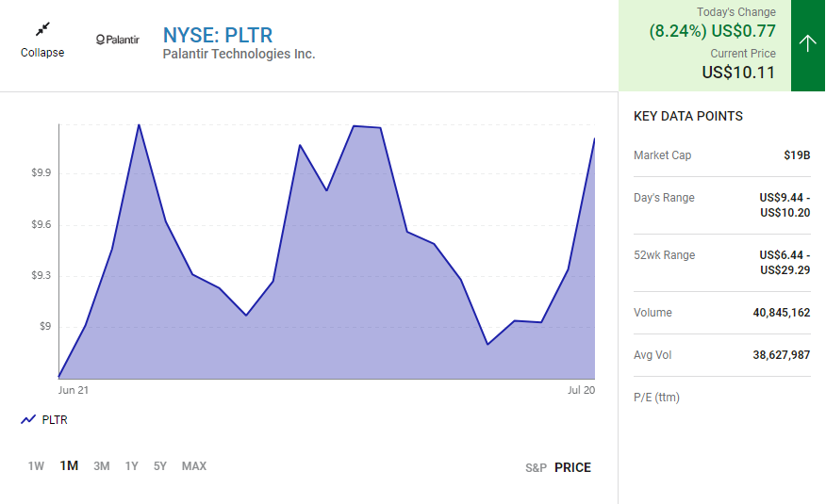Viewport: 826px width, 504px height.
Task: Click the Market Cap value $19B
Action: pos(797,155)
